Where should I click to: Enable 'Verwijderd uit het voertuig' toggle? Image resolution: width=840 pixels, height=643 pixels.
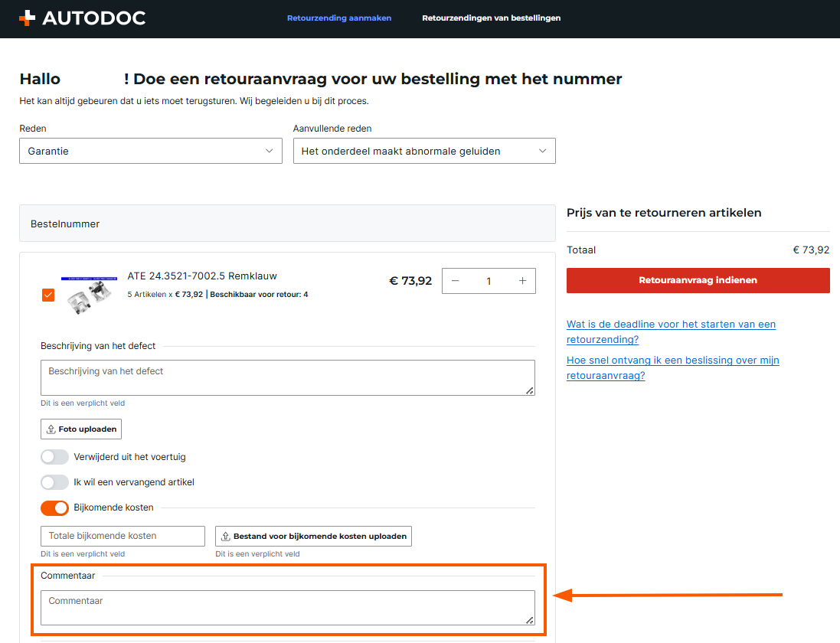[54, 457]
